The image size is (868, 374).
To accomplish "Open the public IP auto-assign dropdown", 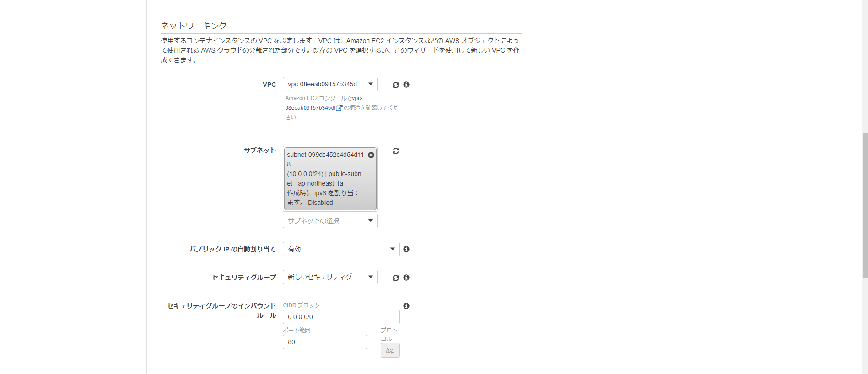I will click(x=341, y=249).
